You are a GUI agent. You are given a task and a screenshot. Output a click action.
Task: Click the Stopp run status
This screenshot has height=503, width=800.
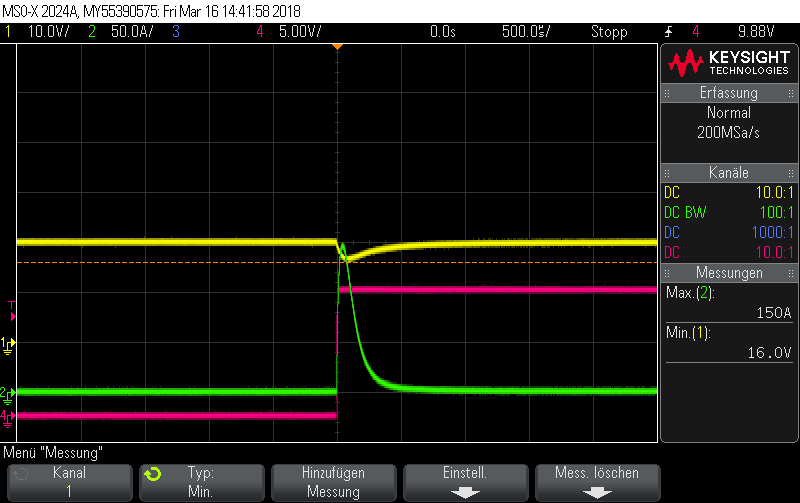(x=609, y=32)
